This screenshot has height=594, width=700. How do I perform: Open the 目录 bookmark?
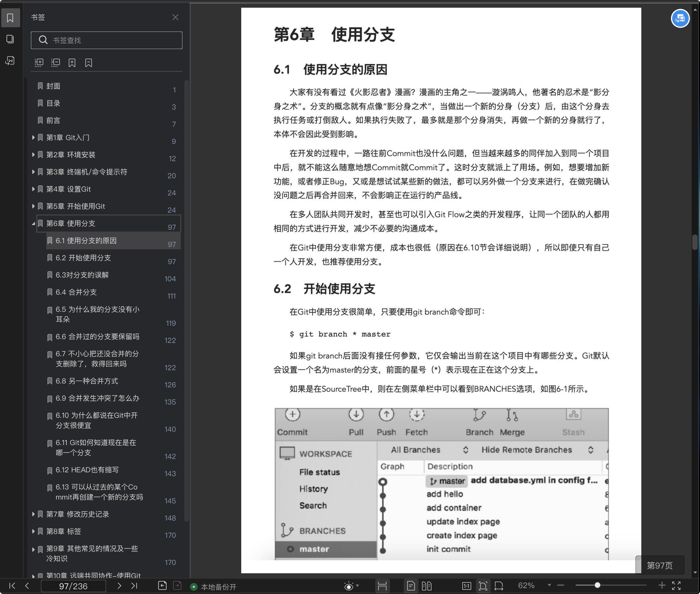tap(53, 103)
